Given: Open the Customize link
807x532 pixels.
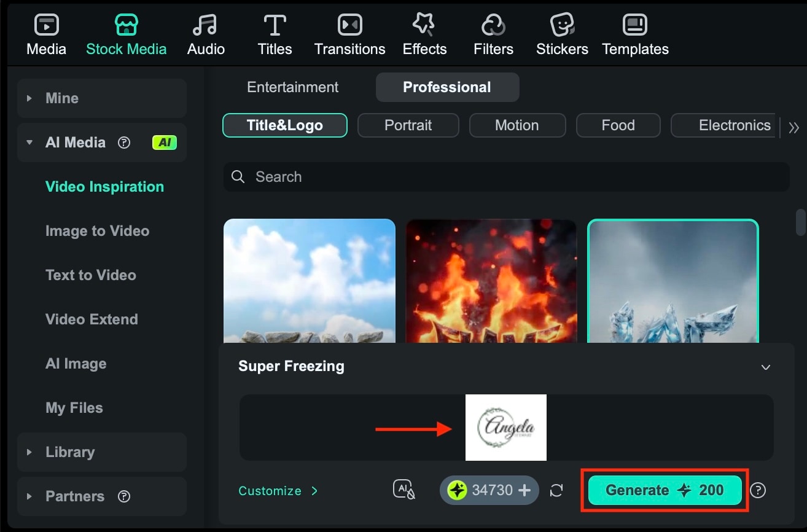Looking at the screenshot, I should [x=270, y=491].
